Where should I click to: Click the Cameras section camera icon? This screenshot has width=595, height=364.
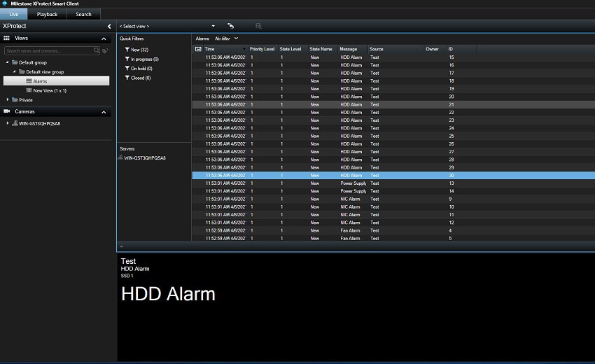click(x=7, y=111)
